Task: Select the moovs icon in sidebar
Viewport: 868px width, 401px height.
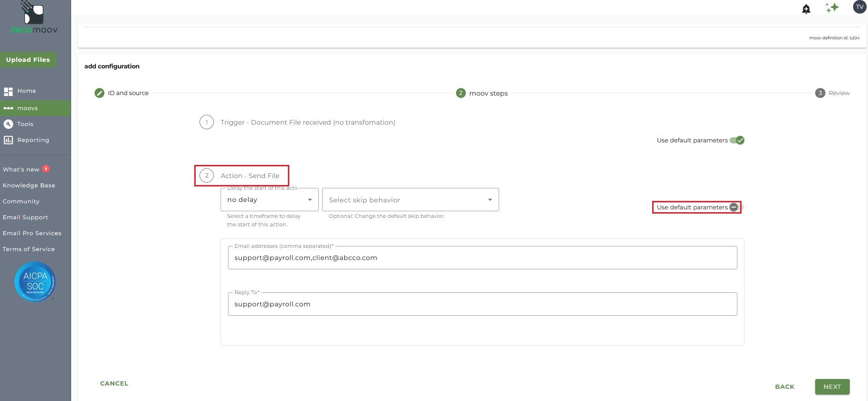Action: tap(8, 108)
